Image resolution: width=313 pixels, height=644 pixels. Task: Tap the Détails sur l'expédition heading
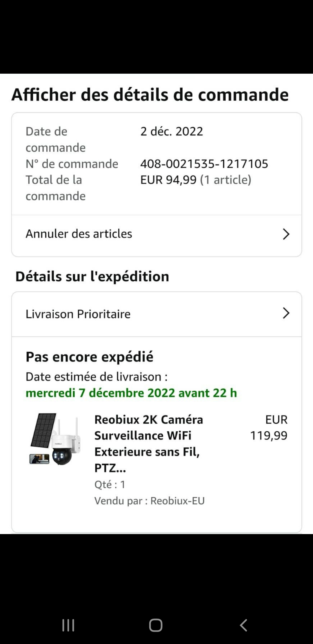92,276
